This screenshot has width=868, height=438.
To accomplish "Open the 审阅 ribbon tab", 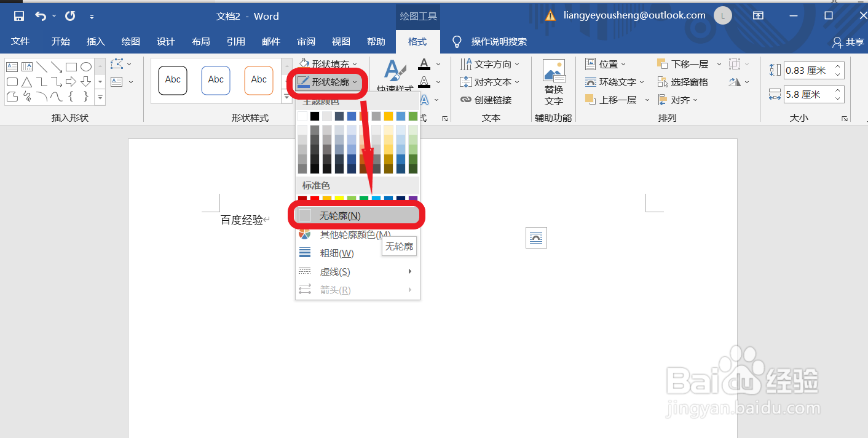I will point(306,41).
